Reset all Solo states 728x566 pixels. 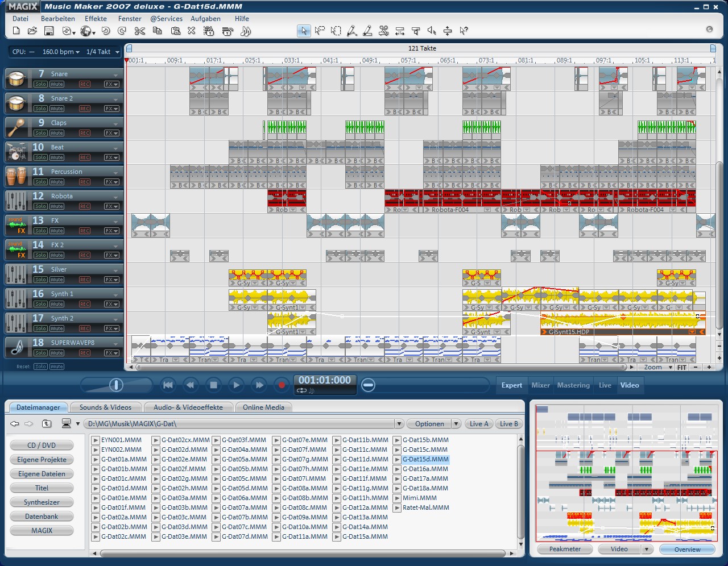coord(40,367)
